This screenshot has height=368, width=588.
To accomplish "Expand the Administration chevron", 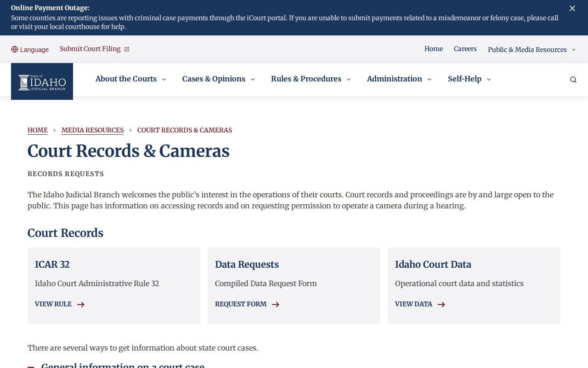I will coord(430,80).
